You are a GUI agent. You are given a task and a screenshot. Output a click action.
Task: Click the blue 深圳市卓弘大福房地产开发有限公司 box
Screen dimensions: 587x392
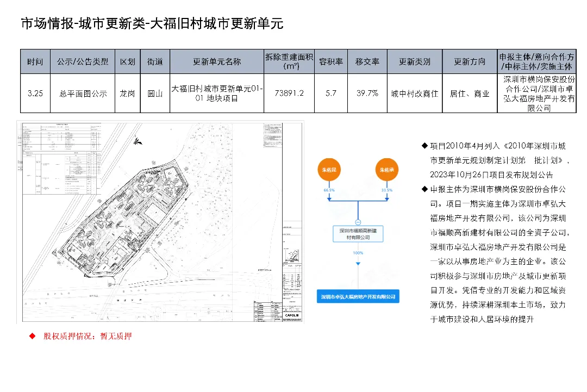pos(358,296)
